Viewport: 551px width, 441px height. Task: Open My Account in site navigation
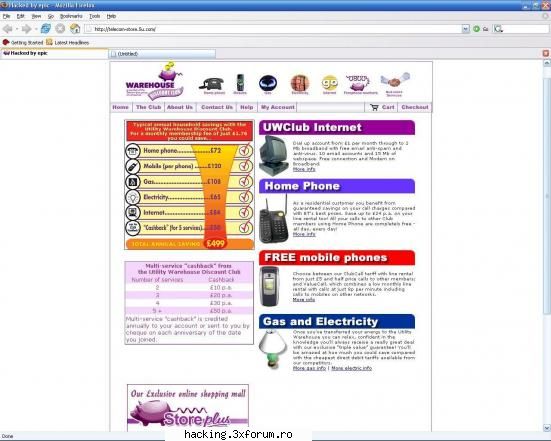tap(278, 107)
